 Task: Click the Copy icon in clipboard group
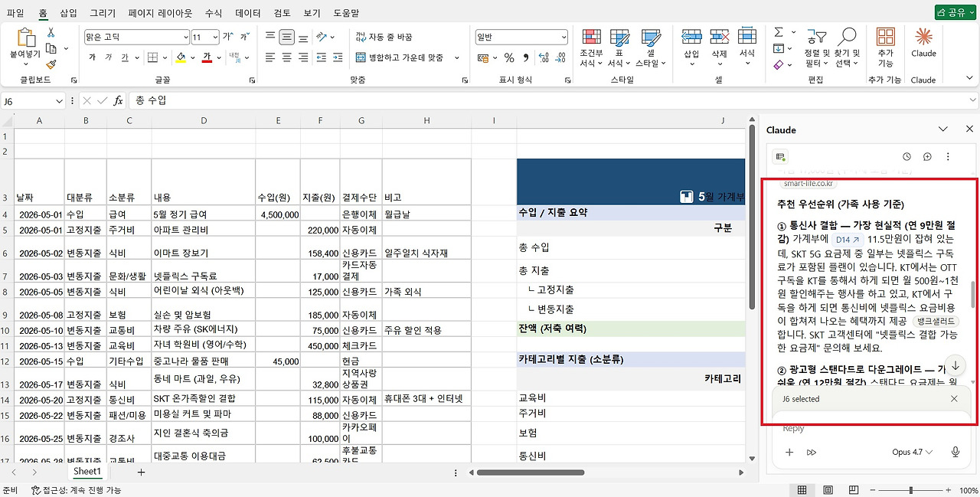(51, 48)
